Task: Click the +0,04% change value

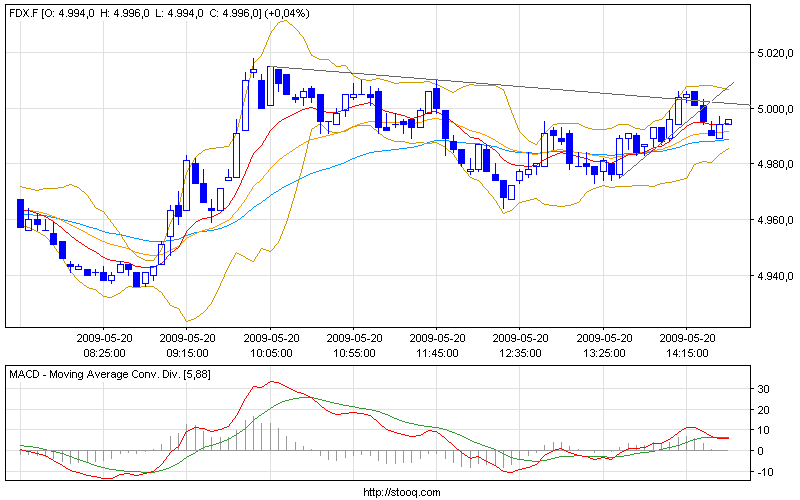Action: coord(286,14)
